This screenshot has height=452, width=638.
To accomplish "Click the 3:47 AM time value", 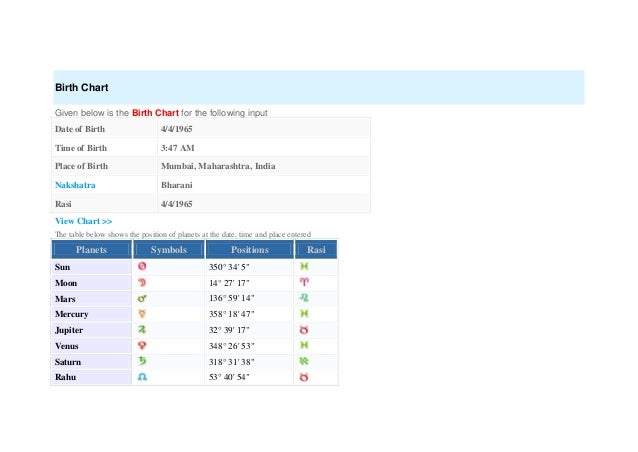I will point(177,148).
